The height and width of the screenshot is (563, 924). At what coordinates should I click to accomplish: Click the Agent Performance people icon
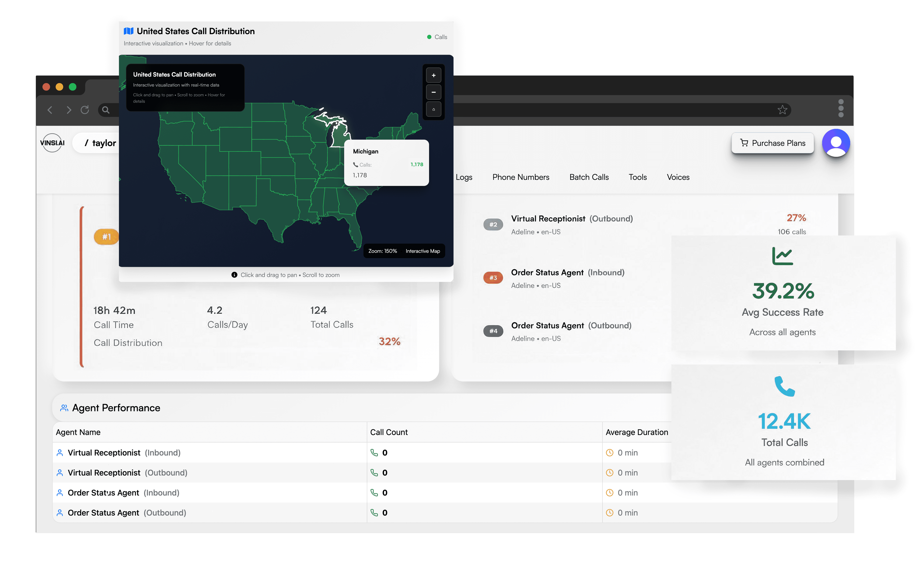(64, 408)
